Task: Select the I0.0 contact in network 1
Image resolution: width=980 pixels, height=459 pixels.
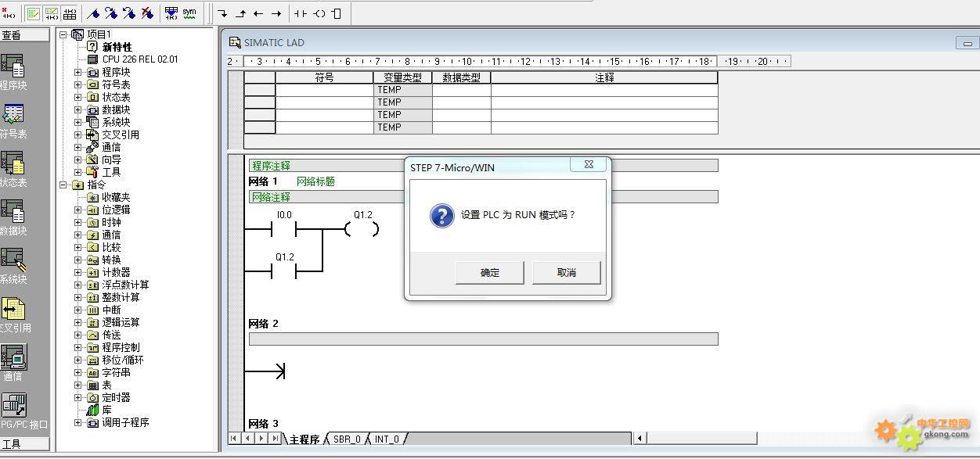Action: 283,229
